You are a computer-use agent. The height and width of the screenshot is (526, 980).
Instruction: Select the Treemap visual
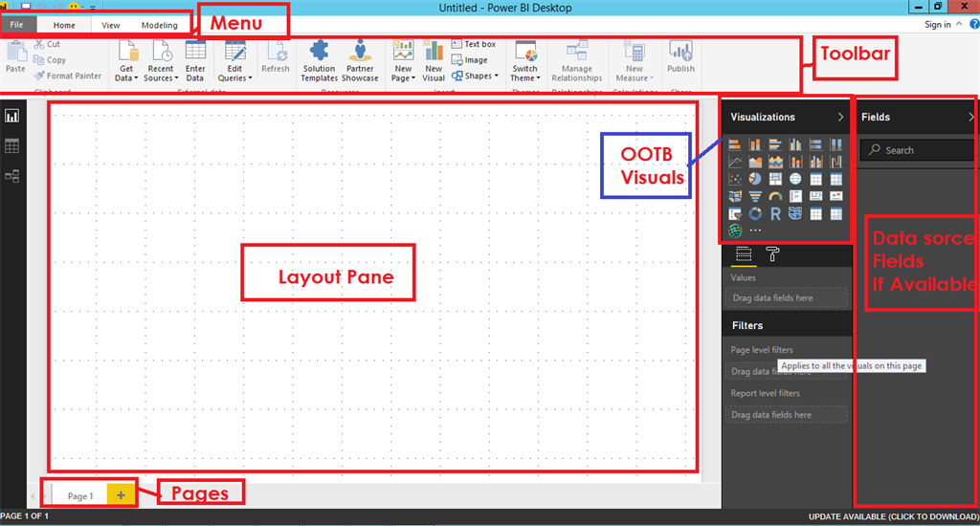coord(775,179)
